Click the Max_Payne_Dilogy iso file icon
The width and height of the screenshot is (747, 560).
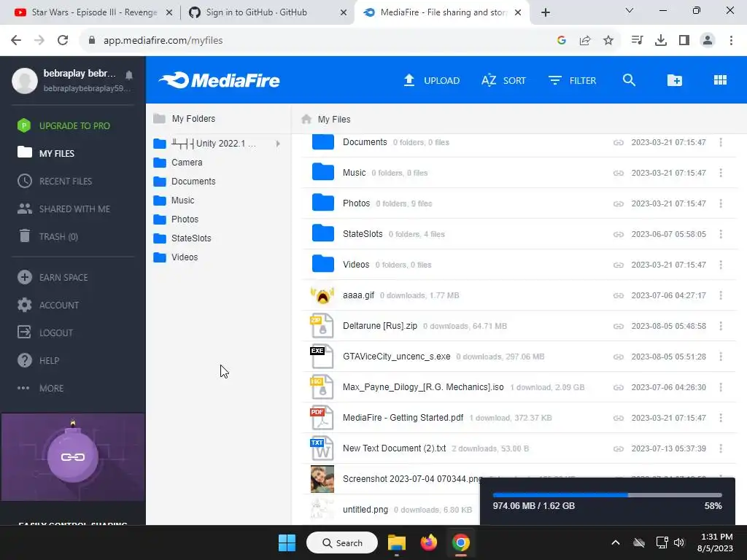(322, 387)
